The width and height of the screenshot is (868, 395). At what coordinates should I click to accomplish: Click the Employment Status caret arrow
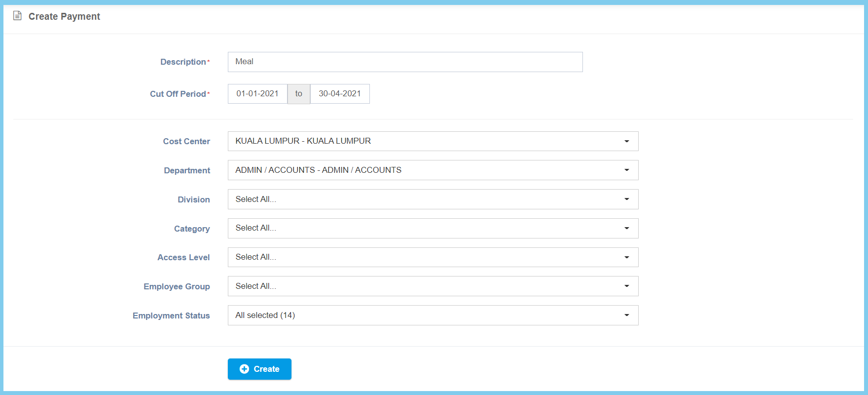(626, 315)
